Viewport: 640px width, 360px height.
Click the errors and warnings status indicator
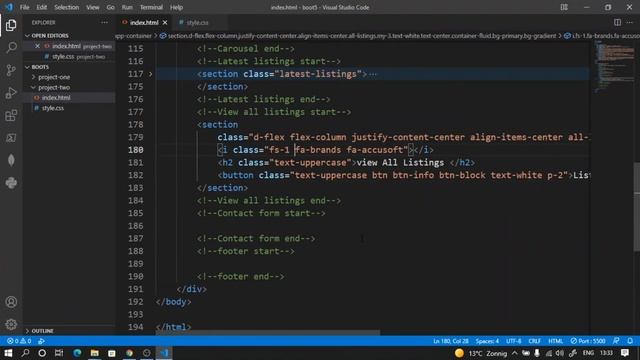(19, 341)
